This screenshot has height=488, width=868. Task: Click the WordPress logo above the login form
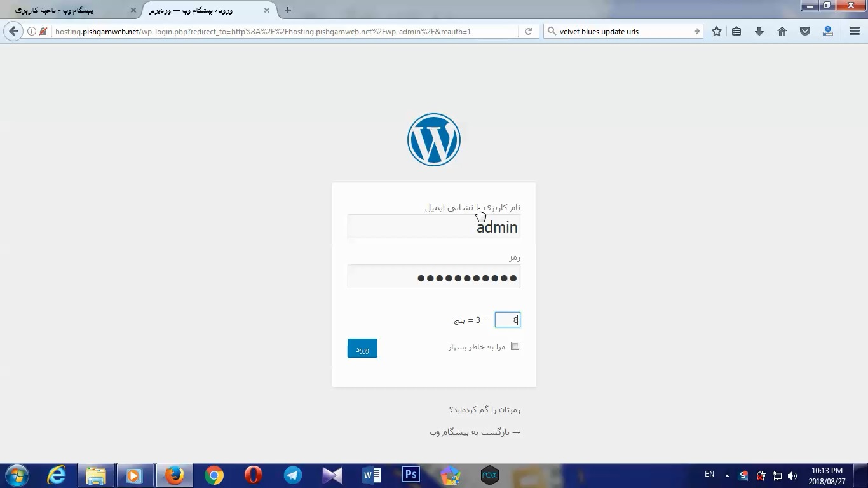pos(434,140)
